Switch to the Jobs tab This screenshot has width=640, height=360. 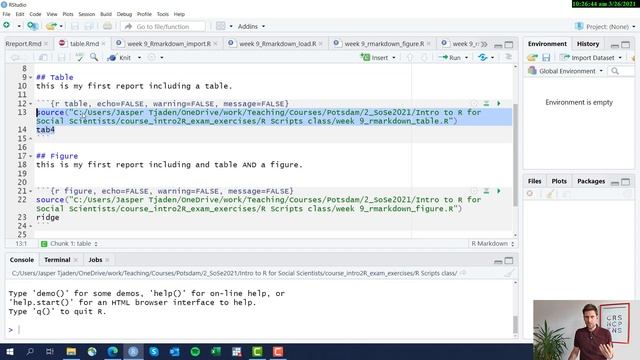(x=95, y=260)
